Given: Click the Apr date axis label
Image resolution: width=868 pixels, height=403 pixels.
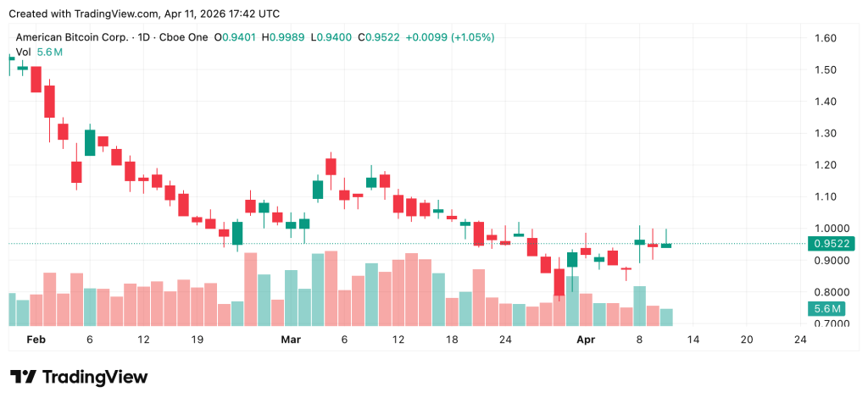Looking at the screenshot, I should point(586,339).
